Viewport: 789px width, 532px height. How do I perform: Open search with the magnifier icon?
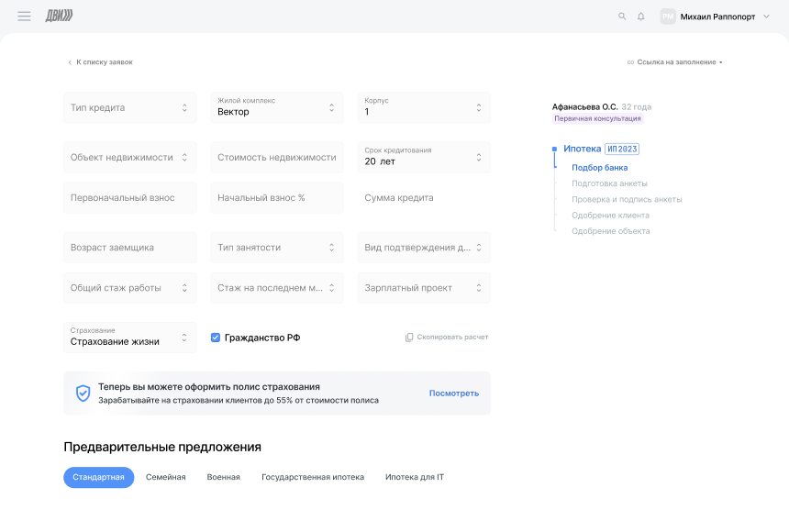click(x=622, y=17)
